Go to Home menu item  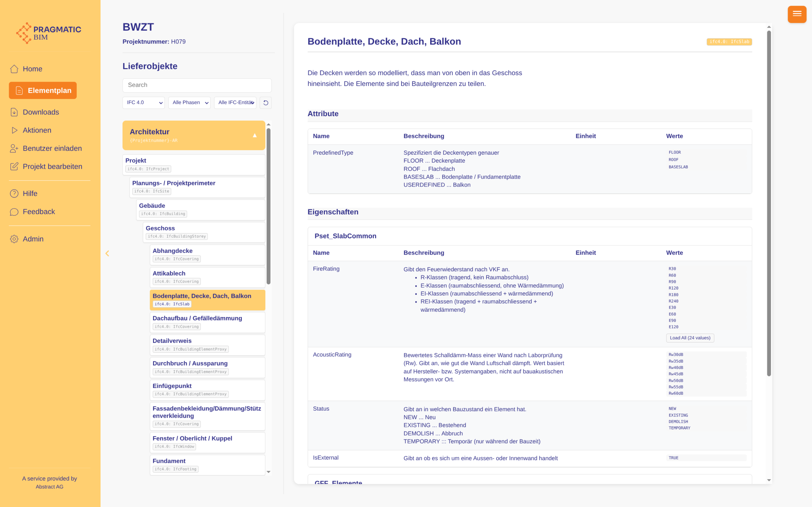pyautogui.click(x=33, y=69)
